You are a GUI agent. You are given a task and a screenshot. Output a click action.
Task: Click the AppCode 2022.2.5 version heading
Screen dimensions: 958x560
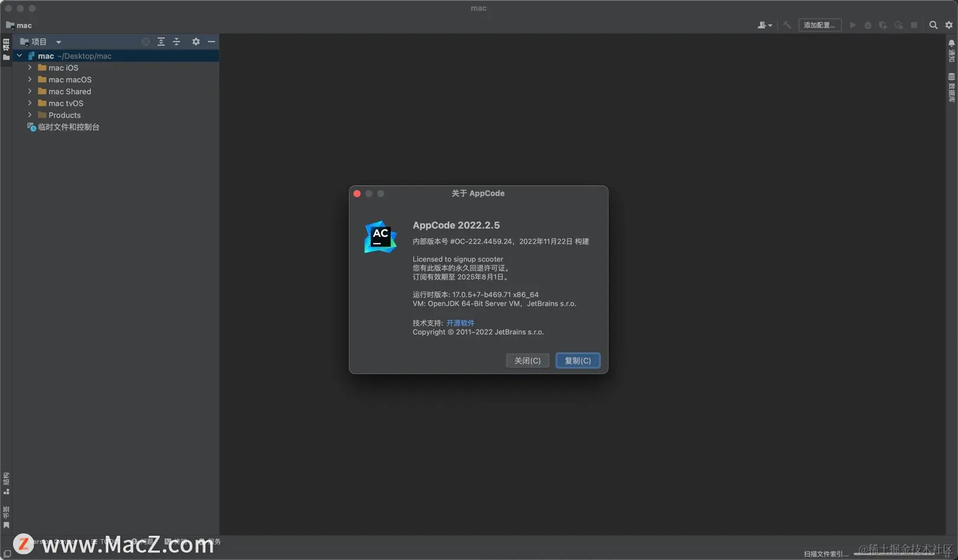(x=456, y=225)
